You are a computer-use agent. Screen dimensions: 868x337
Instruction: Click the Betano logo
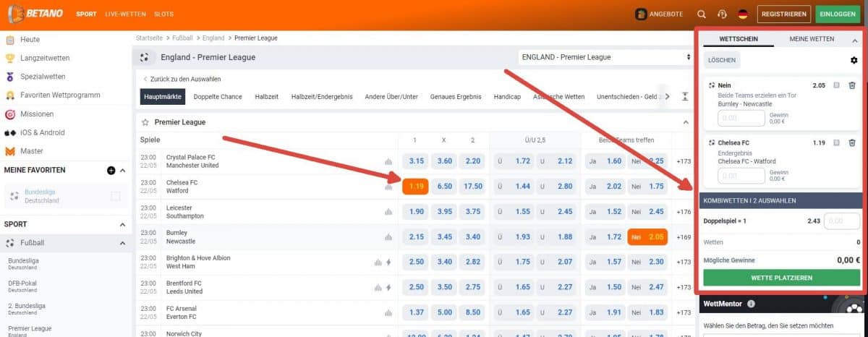36,14
